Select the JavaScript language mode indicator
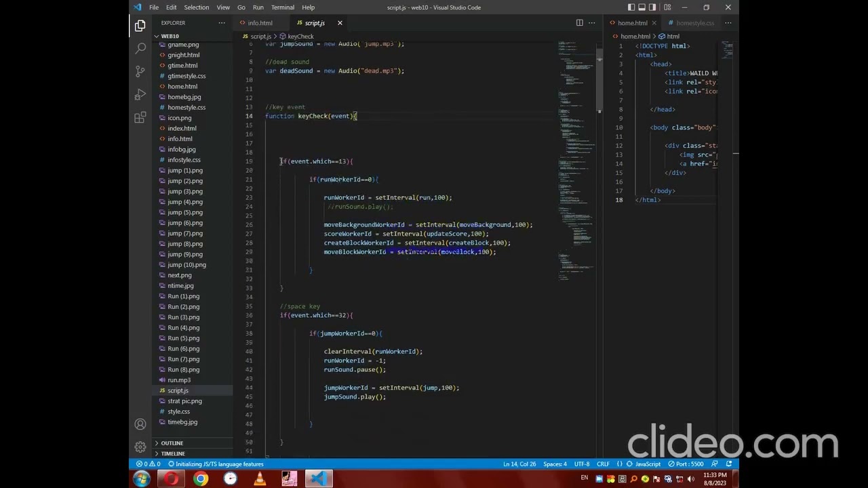The width and height of the screenshot is (868, 488). click(x=647, y=464)
